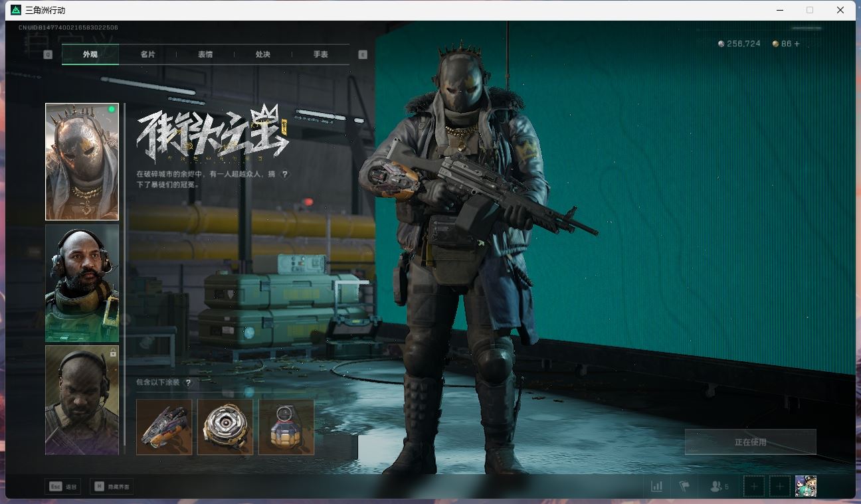The height and width of the screenshot is (504, 861).
Task: Click the help icon next to 包含以下涂装
Action: 188,382
